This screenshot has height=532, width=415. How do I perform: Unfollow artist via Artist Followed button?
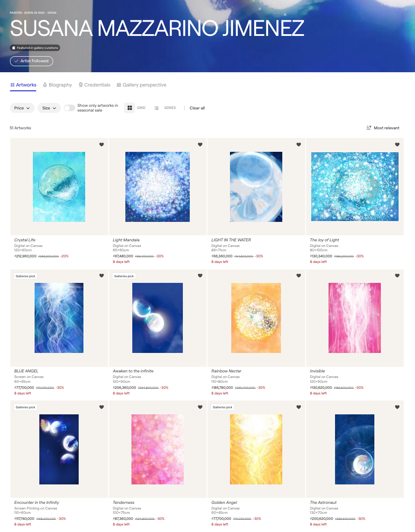point(32,61)
